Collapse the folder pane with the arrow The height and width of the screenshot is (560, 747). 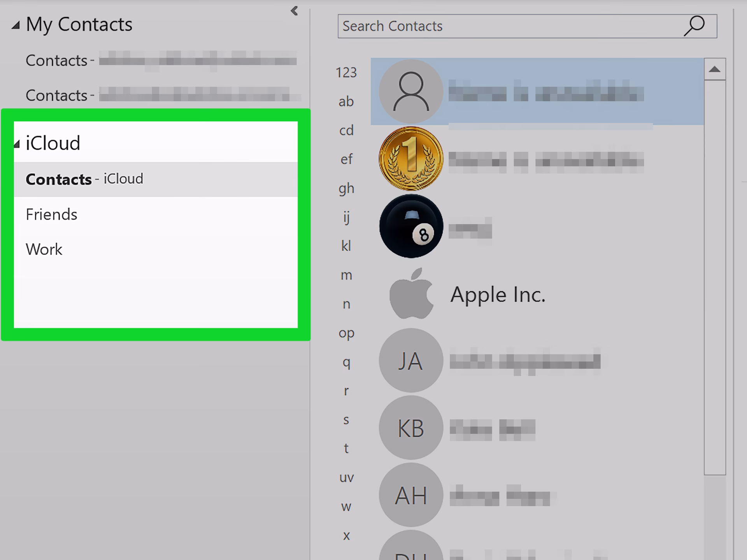tap(294, 11)
